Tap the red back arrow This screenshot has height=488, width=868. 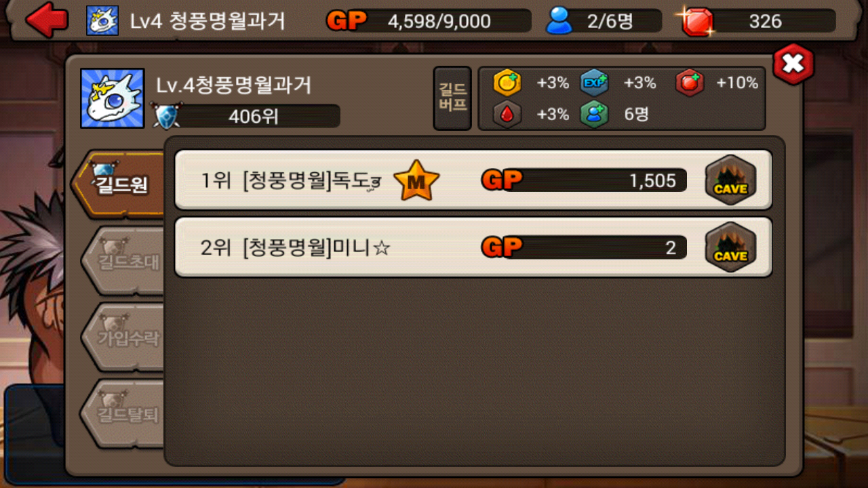[x=47, y=20]
